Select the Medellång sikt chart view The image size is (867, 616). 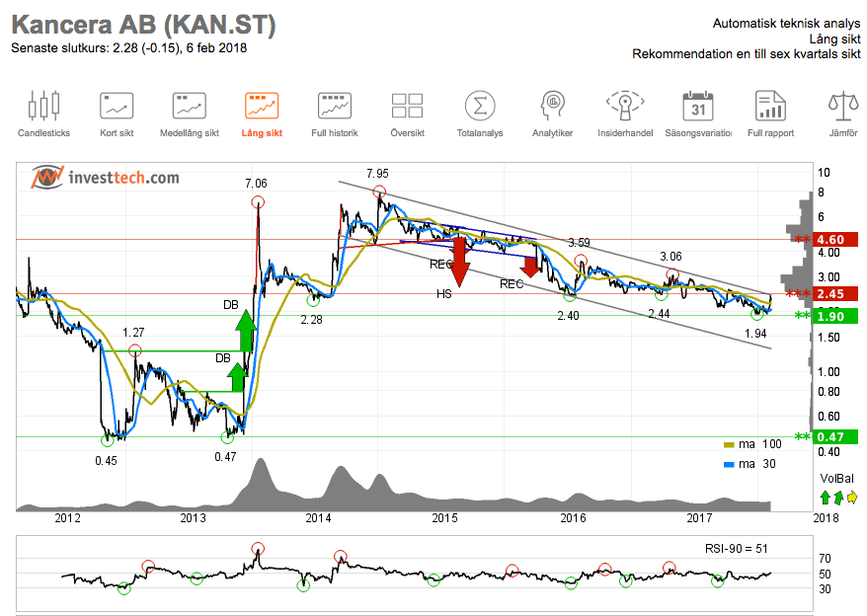click(190, 114)
